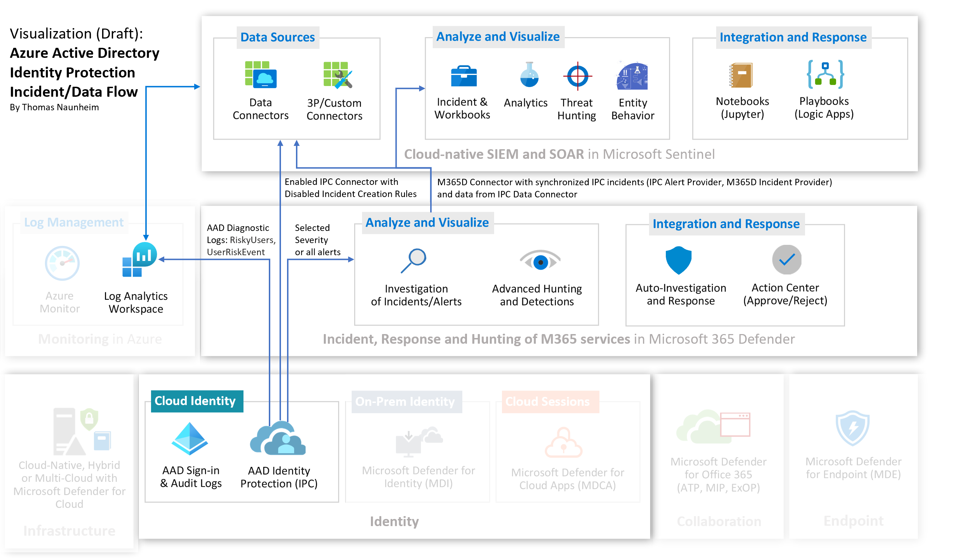The image size is (965, 560).
Task: Click 365 Defender's Analyze and Visualize heading
Action: tap(428, 223)
